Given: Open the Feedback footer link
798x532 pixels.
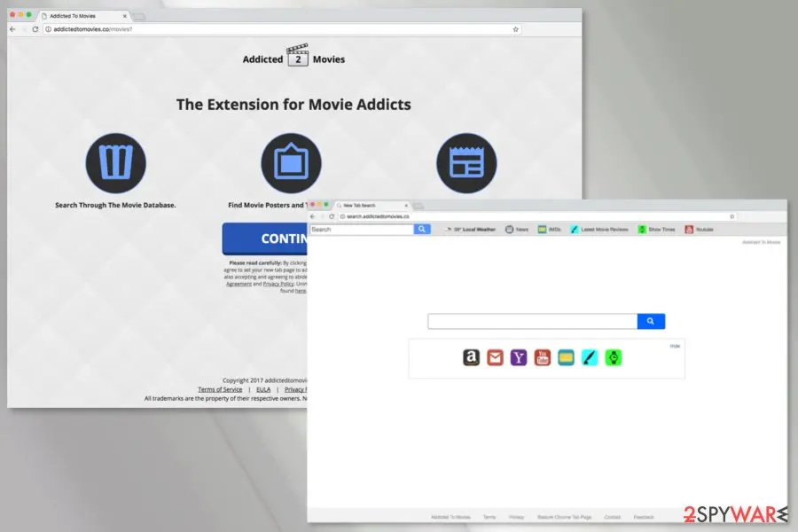Looking at the screenshot, I should click(644, 517).
